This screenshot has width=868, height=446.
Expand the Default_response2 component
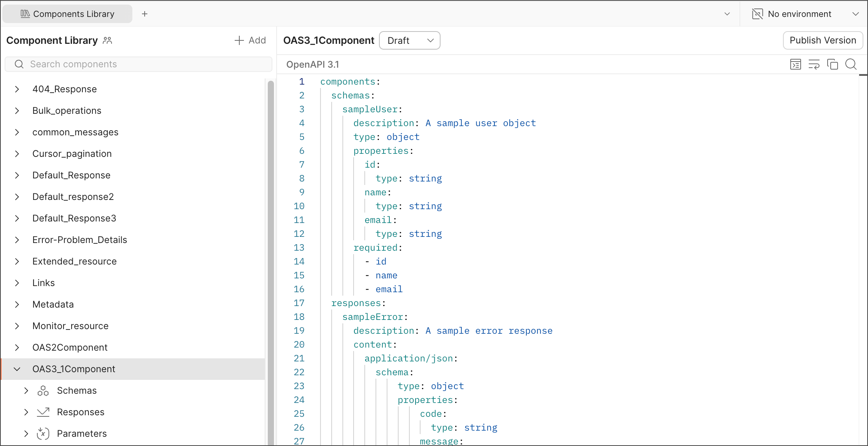pyautogui.click(x=17, y=197)
